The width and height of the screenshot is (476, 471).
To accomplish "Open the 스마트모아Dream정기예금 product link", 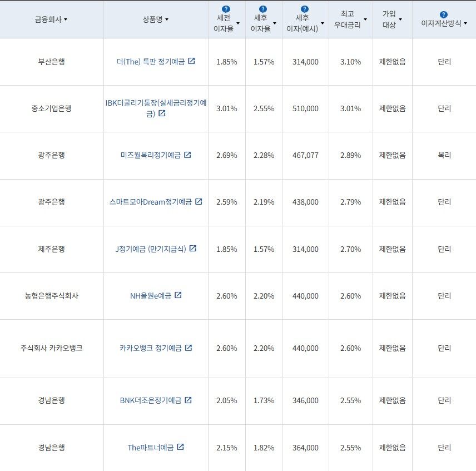I will [152, 202].
